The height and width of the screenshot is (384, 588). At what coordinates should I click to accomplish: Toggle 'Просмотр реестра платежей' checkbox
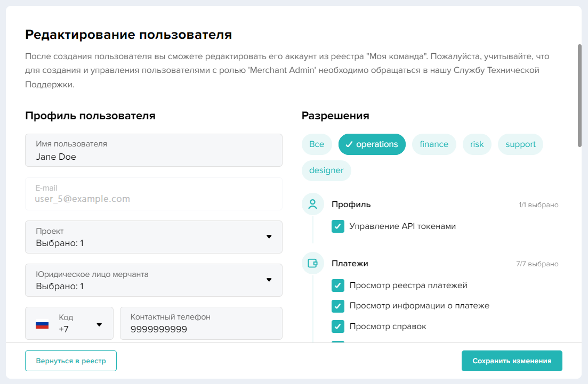pyautogui.click(x=338, y=285)
